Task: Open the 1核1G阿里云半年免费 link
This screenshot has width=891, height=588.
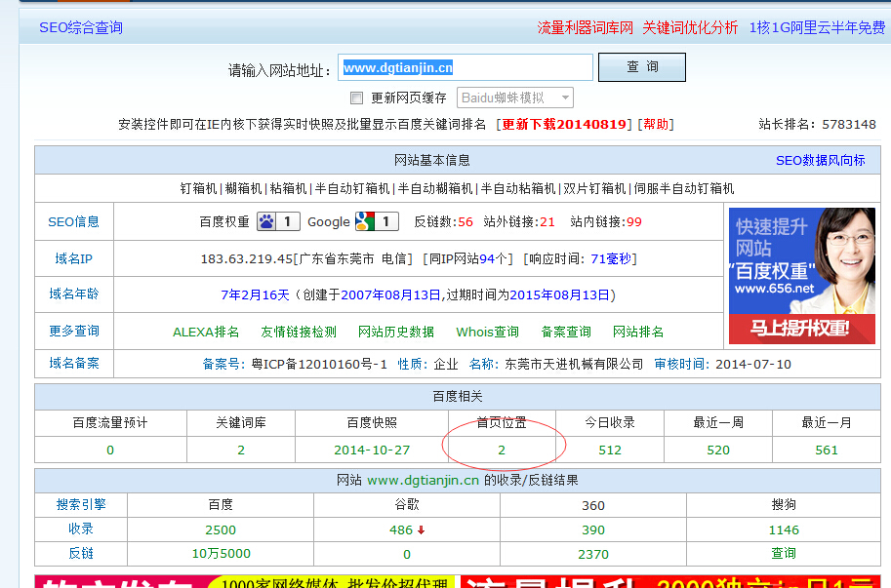Action: pyautogui.click(x=817, y=27)
